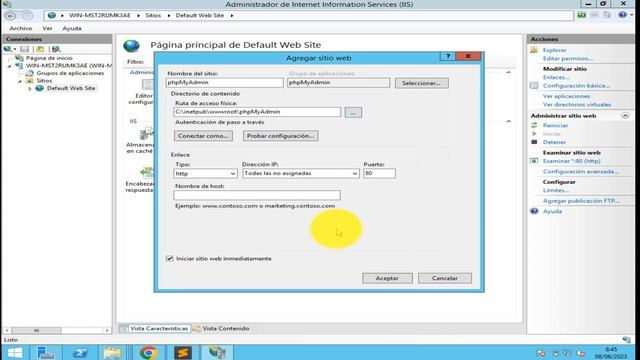Select Página de inicio tree item

pyautogui.click(x=49, y=58)
